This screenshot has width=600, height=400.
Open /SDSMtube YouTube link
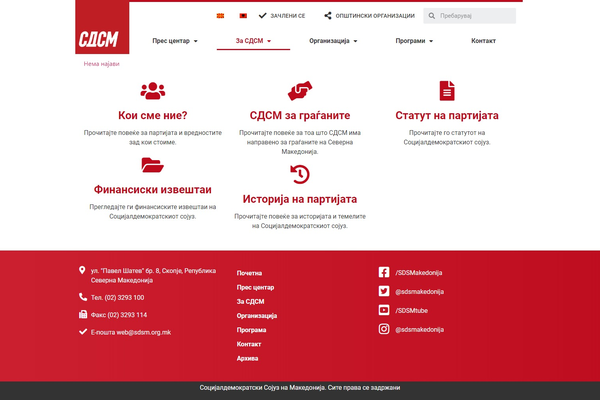[x=411, y=310]
